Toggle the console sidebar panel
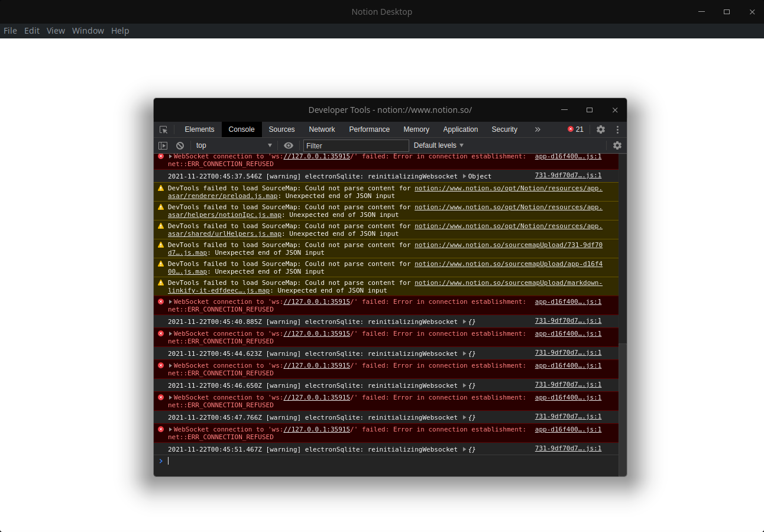 163,145
